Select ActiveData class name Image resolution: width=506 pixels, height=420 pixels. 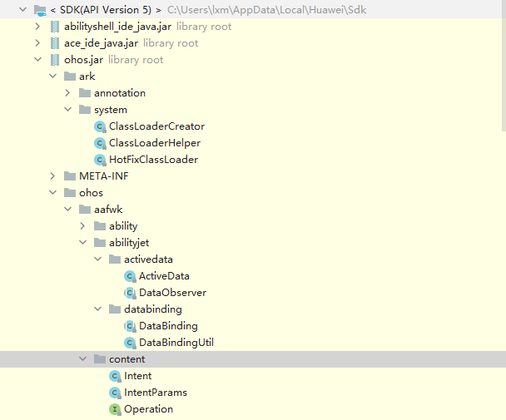point(164,276)
